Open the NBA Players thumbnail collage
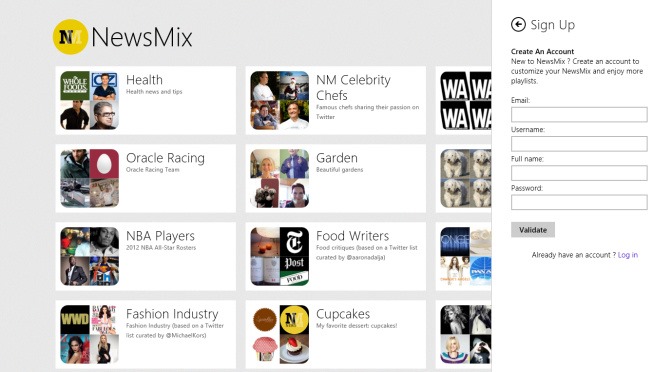The image size is (660, 372). coord(89,256)
